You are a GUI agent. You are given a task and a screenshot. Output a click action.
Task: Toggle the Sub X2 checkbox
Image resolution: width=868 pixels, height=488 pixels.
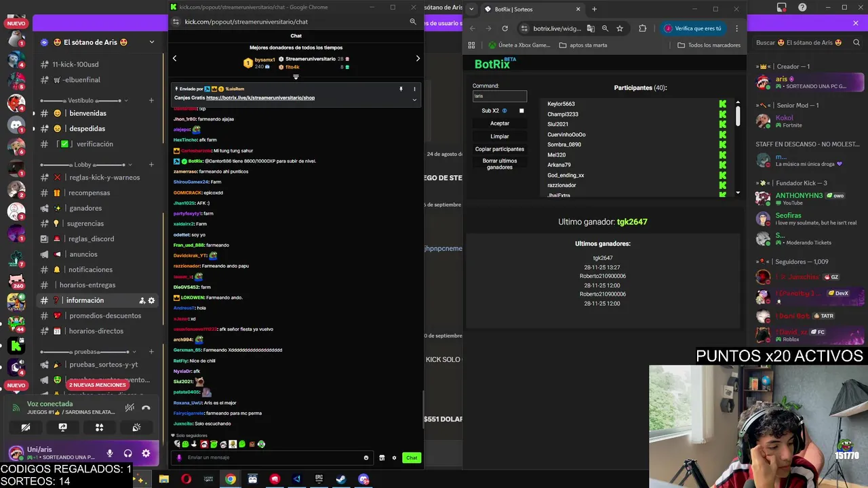pyautogui.click(x=521, y=110)
